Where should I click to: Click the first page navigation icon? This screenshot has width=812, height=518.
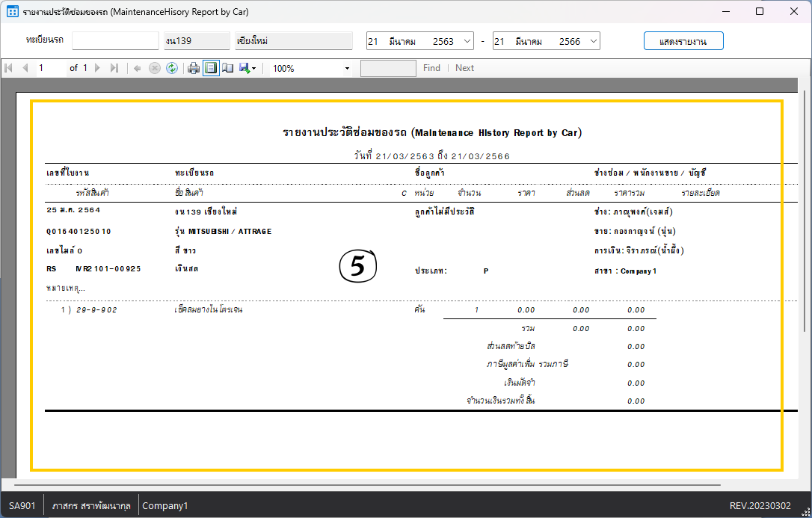click(x=9, y=68)
